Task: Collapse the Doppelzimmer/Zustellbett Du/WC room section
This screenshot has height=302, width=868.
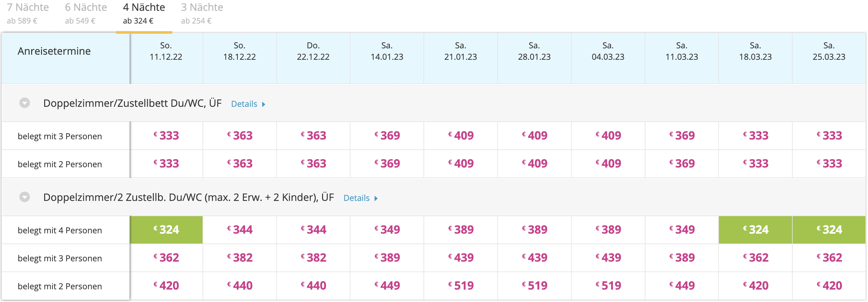Action: point(24,103)
